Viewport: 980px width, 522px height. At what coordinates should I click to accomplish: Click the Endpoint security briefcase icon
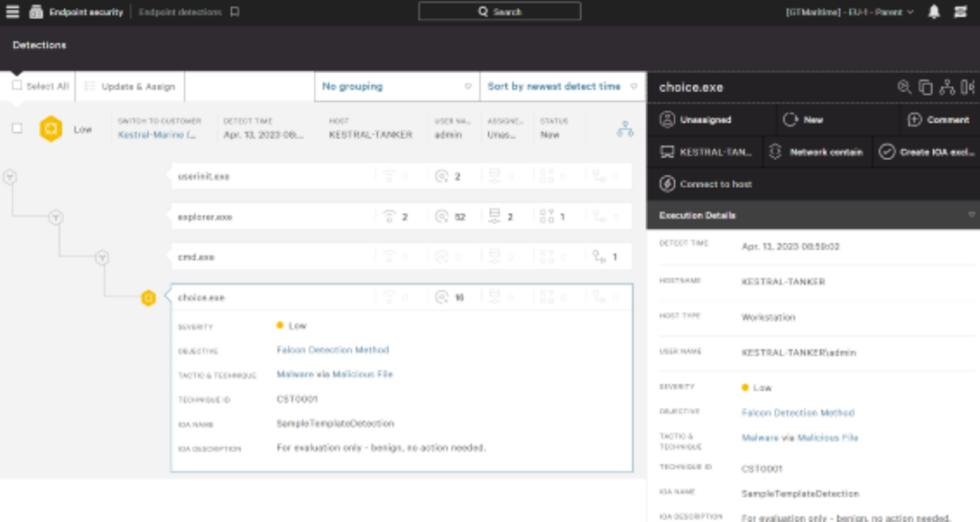click(36, 11)
